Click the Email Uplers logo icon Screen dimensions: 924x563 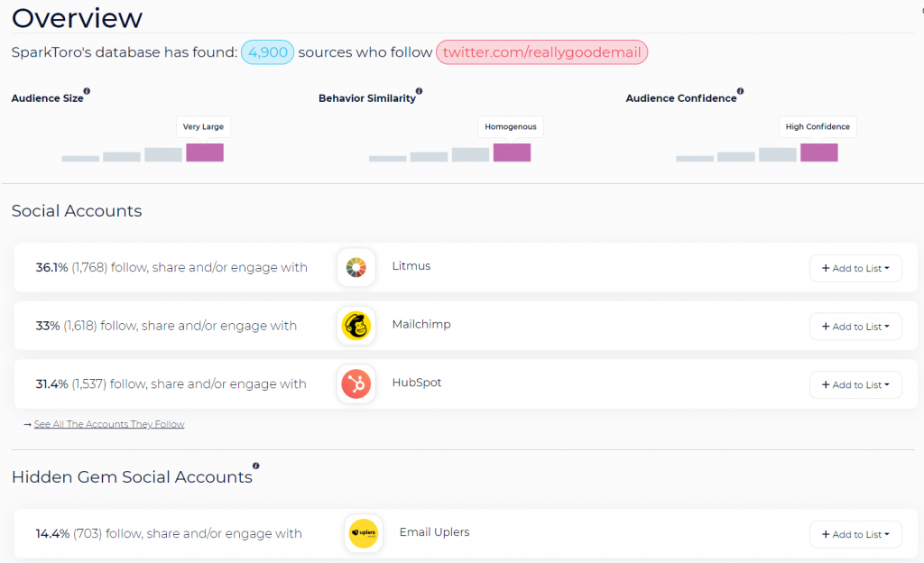coord(364,533)
